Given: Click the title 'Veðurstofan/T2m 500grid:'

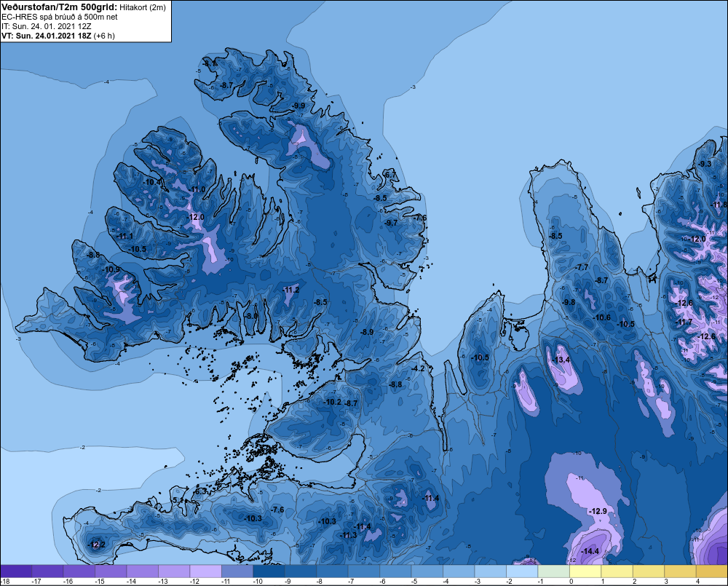Looking at the screenshot, I should coord(60,7).
